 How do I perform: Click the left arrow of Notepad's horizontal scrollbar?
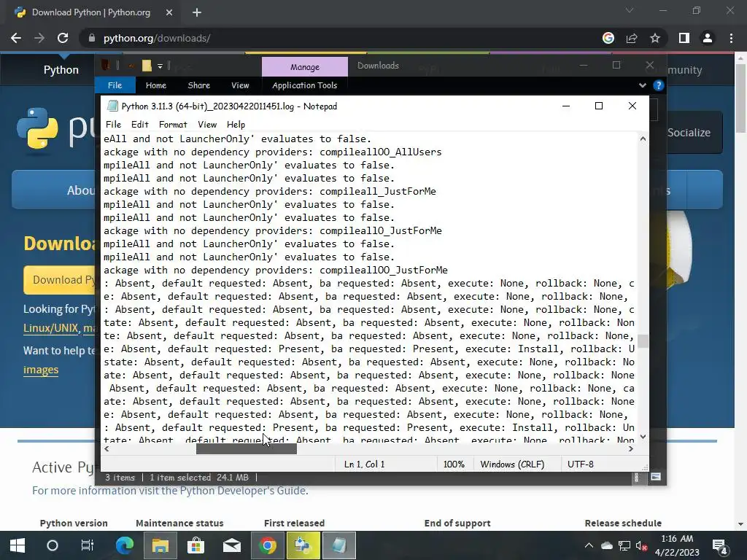(x=107, y=448)
